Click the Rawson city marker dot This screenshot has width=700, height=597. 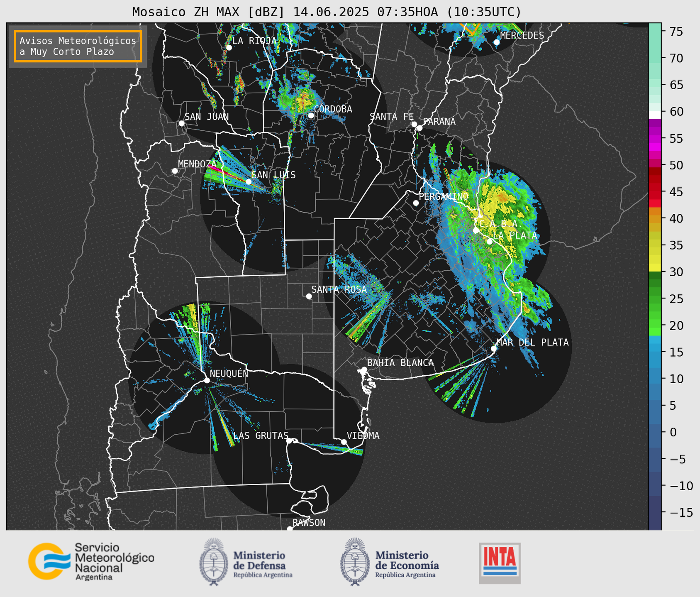click(x=290, y=529)
